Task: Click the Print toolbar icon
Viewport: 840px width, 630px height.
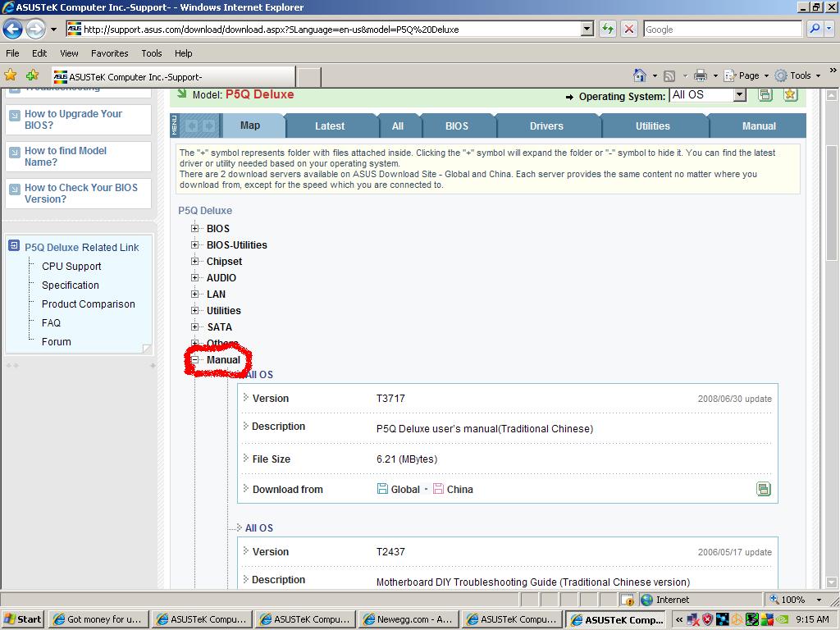Action: click(701, 75)
